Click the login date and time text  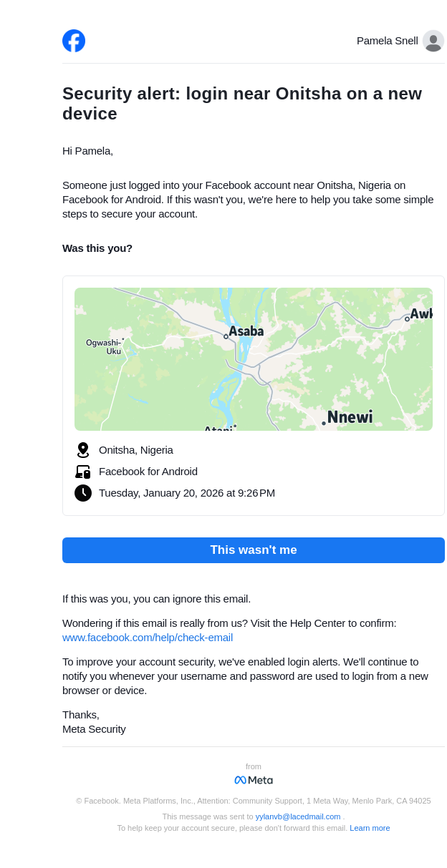pyautogui.click(x=187, y=493)
